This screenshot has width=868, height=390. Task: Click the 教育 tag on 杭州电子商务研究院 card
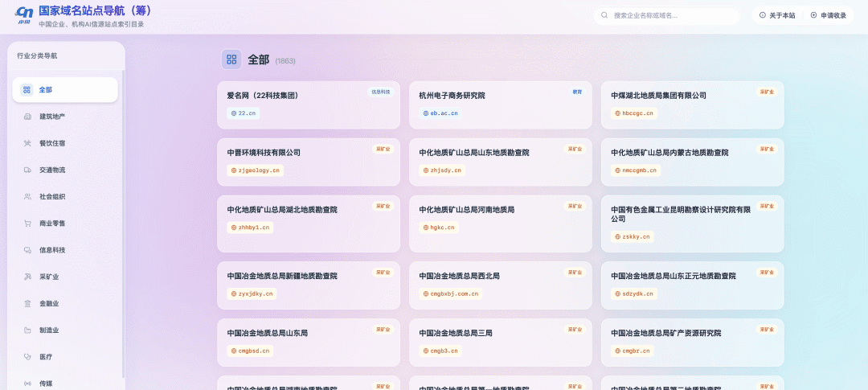click(x=577, y=92)
